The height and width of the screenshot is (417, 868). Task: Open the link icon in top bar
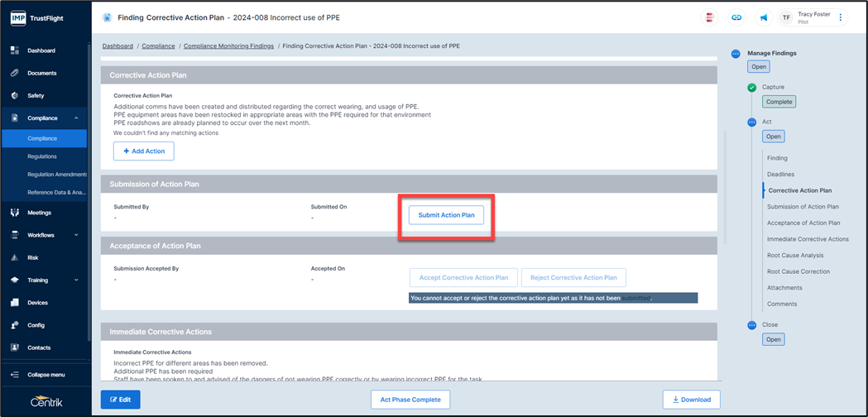(736, 17)
